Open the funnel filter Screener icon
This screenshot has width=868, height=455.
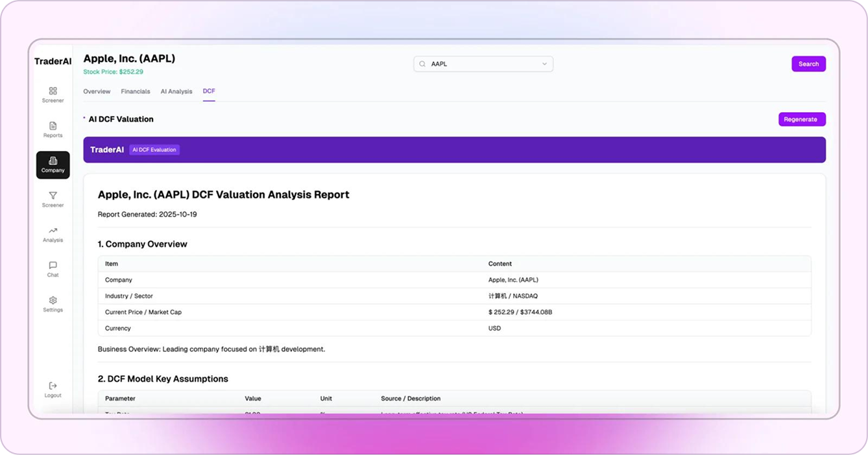53,196
